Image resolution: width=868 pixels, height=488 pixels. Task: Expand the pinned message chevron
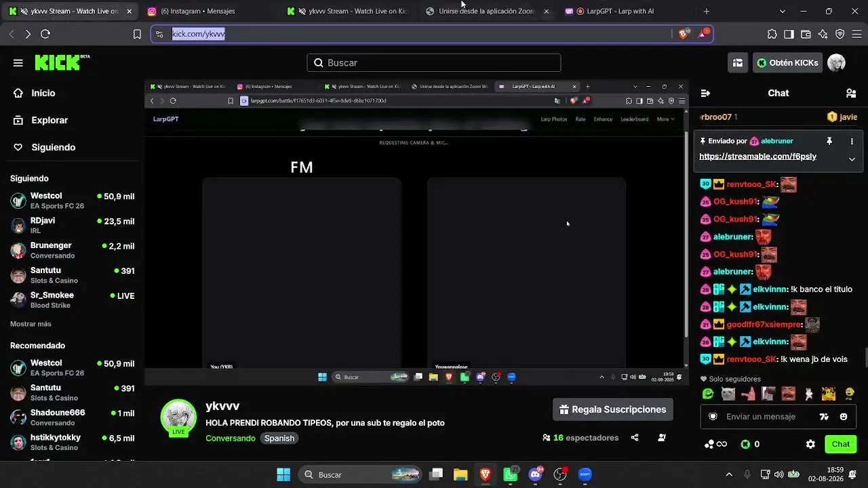[852, 159]
